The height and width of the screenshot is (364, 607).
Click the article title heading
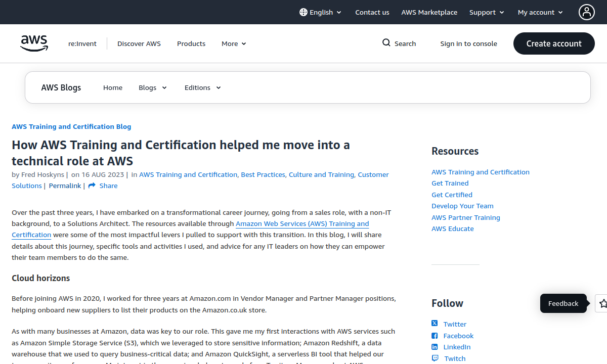click(x=181, y=153)
